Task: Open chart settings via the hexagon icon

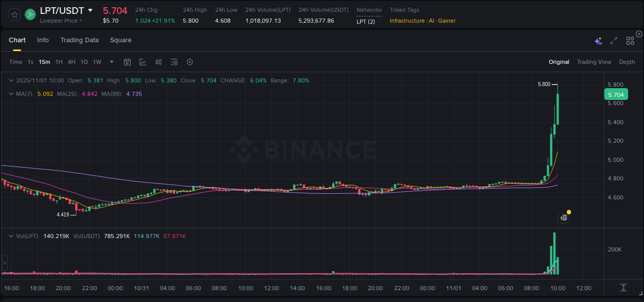Action: [189, 61]
